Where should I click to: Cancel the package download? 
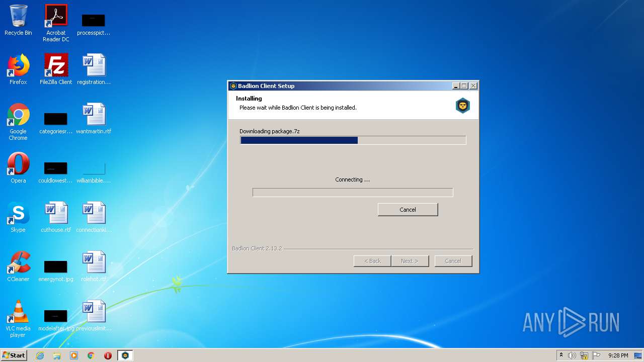[408, 210]
